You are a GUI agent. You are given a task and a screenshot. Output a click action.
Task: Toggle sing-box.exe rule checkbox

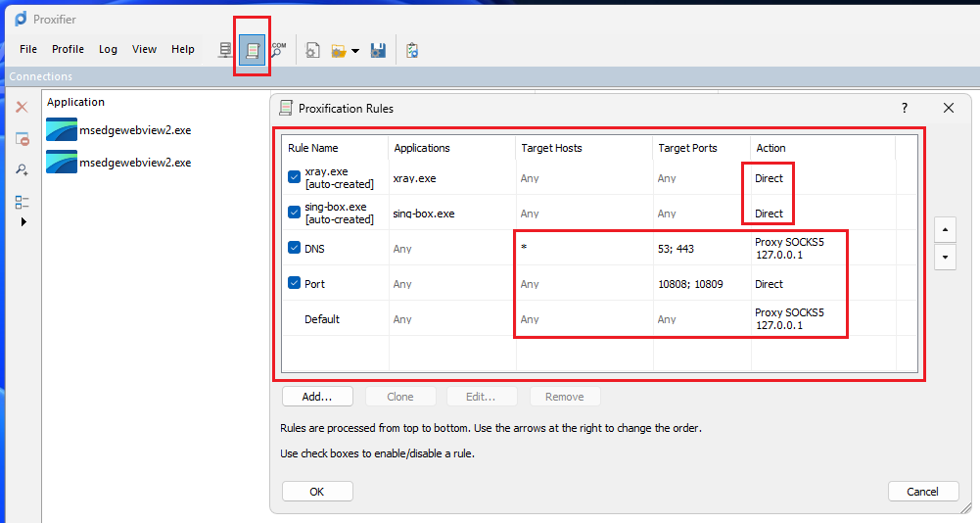[295, 213]
